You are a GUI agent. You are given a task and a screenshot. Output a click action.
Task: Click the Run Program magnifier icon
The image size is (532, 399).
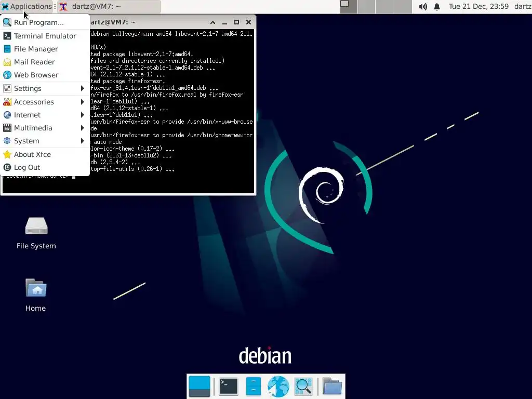7,22
